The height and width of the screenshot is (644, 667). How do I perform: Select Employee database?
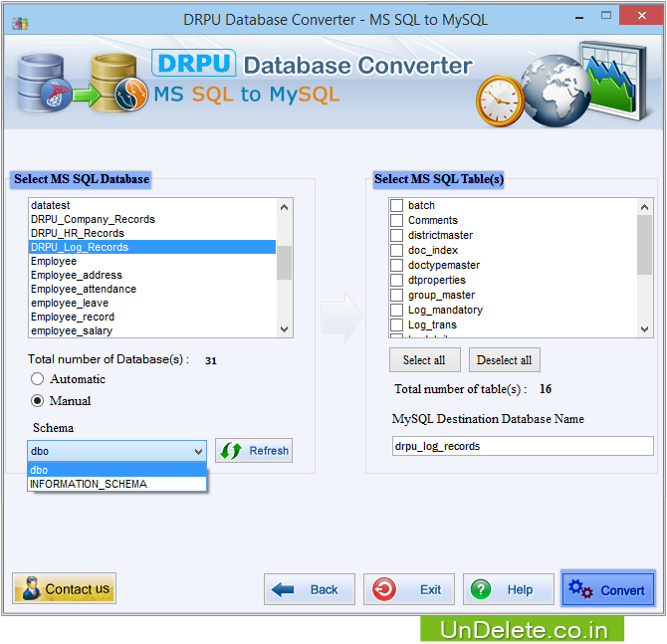pyautogui.click(x=152, y=261)
